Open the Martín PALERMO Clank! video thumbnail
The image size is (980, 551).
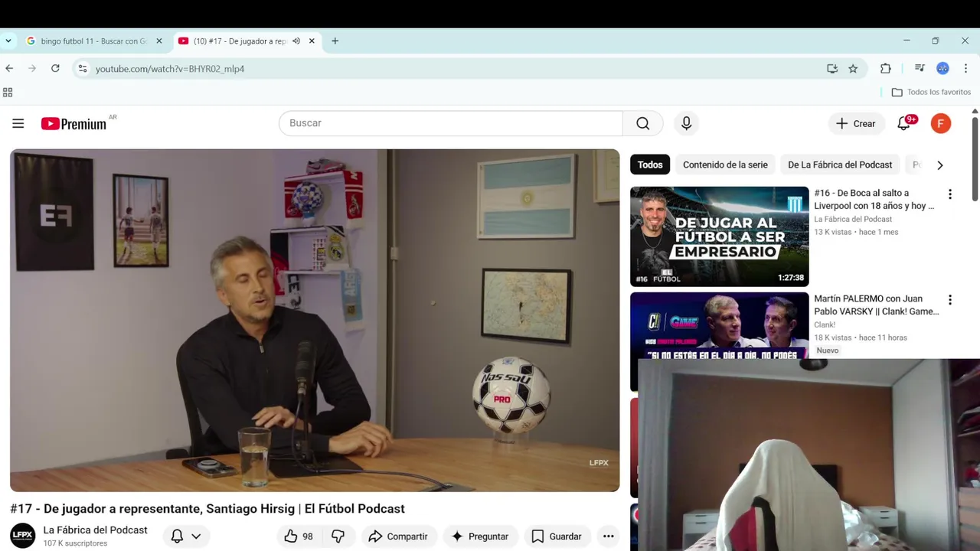(x=719, y=325)
